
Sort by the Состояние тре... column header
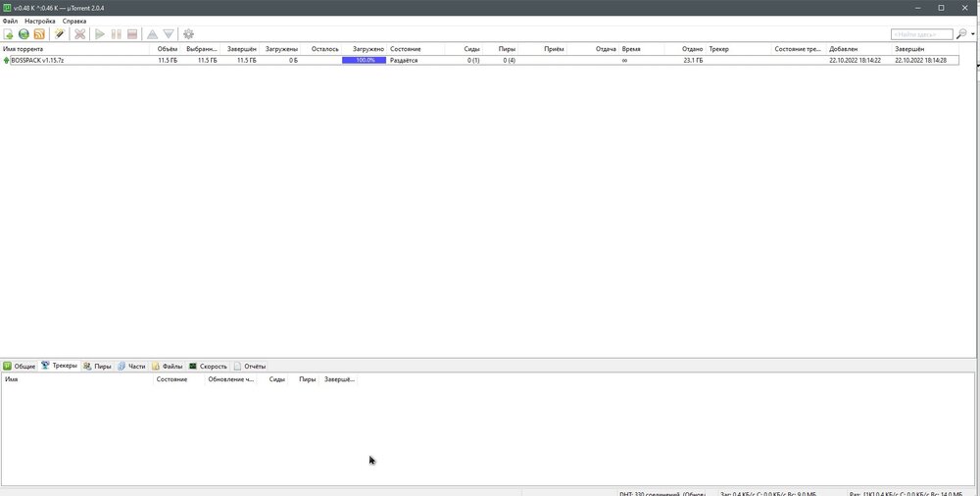(800, 49)
